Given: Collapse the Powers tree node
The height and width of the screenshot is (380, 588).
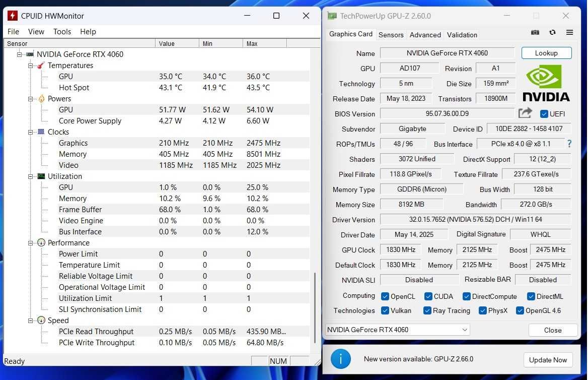Looking at the screenshot, I should click(30, 99).
